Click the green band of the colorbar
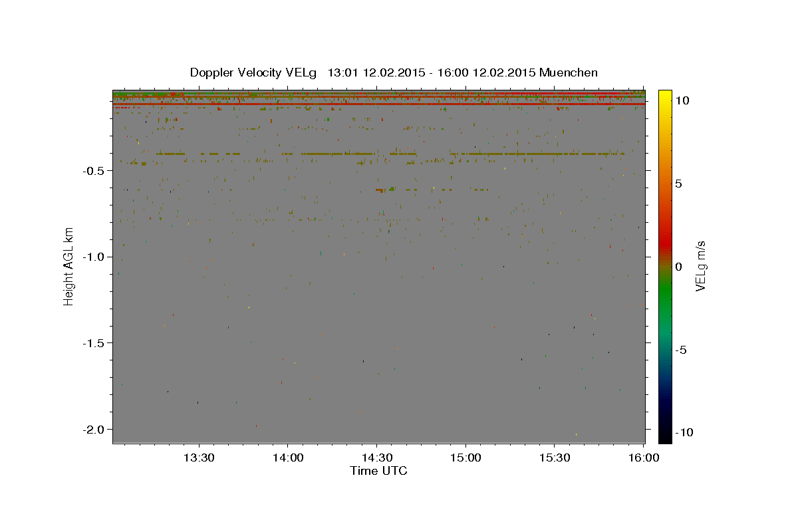The height and width of the screenshot is (532, 798). pyautogui.click(x=664, y=289)
